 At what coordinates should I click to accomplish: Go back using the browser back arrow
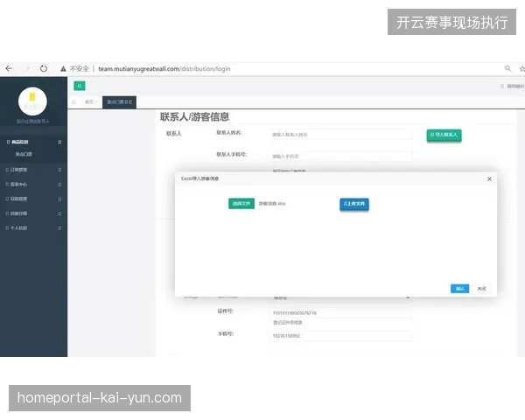tap(9, 68)
